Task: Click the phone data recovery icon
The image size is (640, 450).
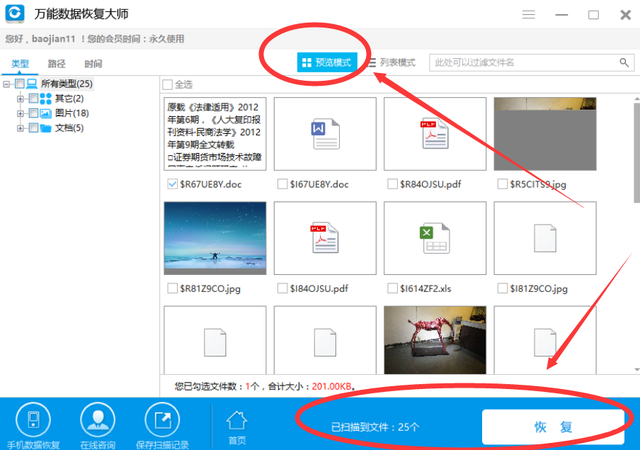Action: tap(33, 420)
